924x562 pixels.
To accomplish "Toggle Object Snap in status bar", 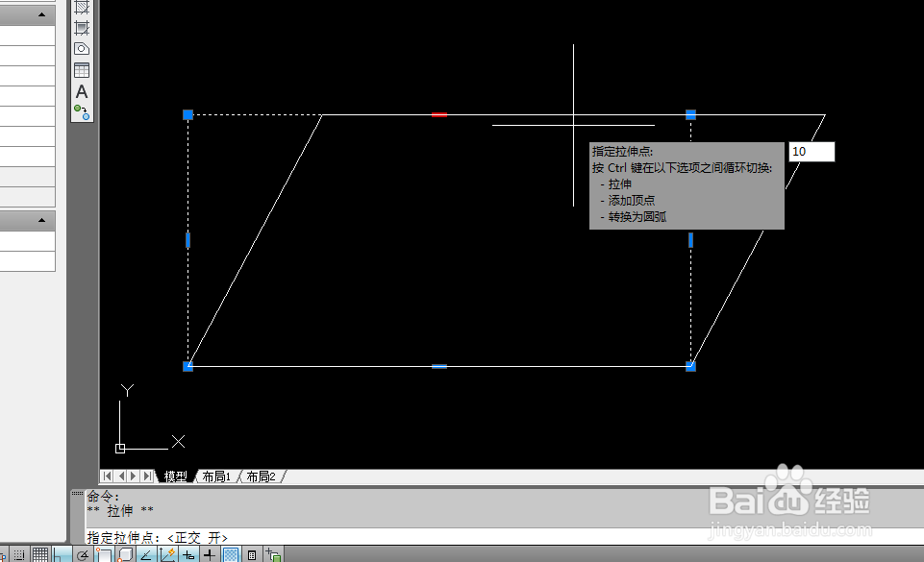I will [104, 554].
